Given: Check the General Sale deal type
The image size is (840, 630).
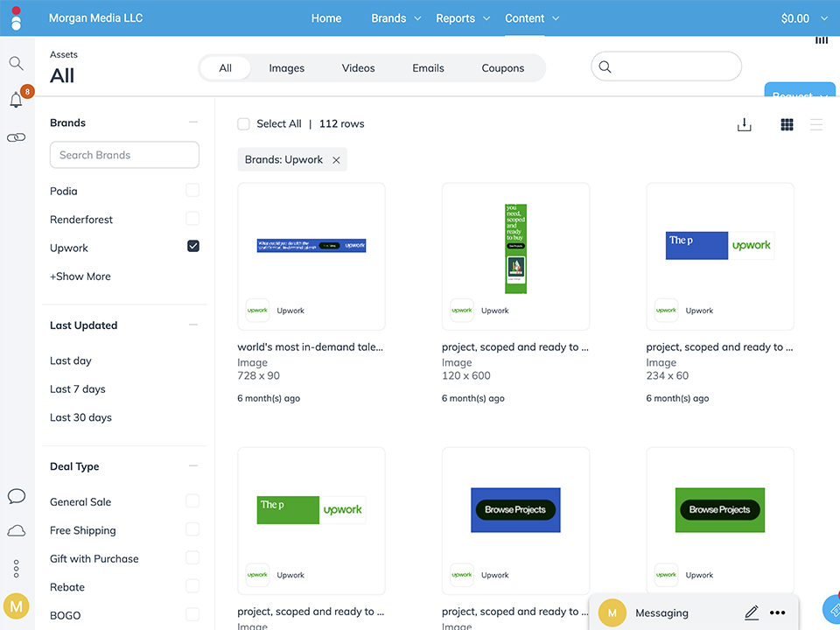Looking at the screenshot, I should [x=192, y=500].
